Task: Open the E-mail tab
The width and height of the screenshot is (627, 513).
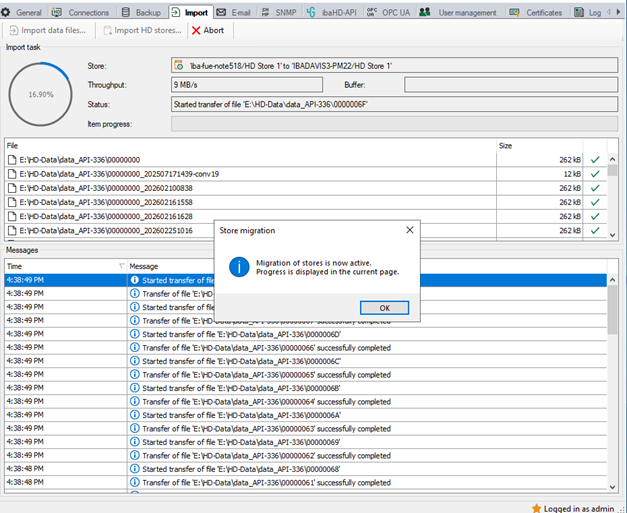Action: [x=234, y=12]
